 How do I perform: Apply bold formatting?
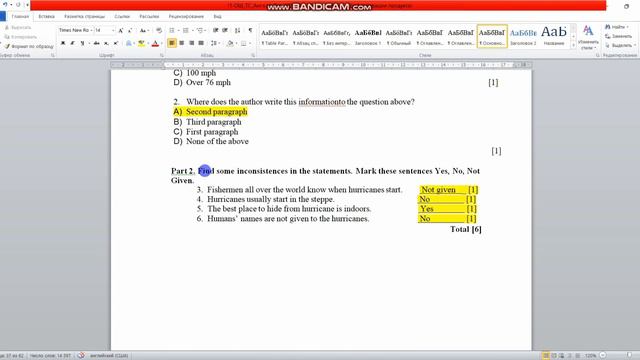tap(63, 43)
